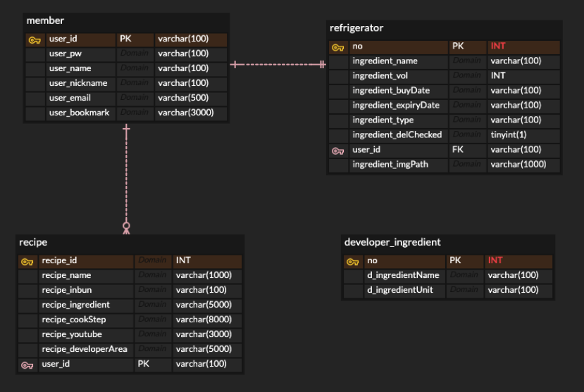The width and height of the screenshot is (584, 392).
Task: Click the PK label in member user_id row
Action: click(x=125, y=39)
